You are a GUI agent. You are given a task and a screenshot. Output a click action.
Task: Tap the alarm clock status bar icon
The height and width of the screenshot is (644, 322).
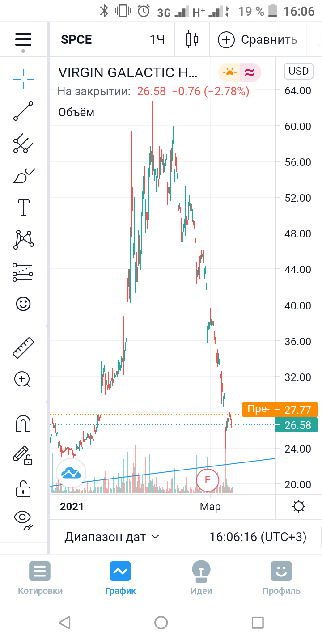click(144, 11)
